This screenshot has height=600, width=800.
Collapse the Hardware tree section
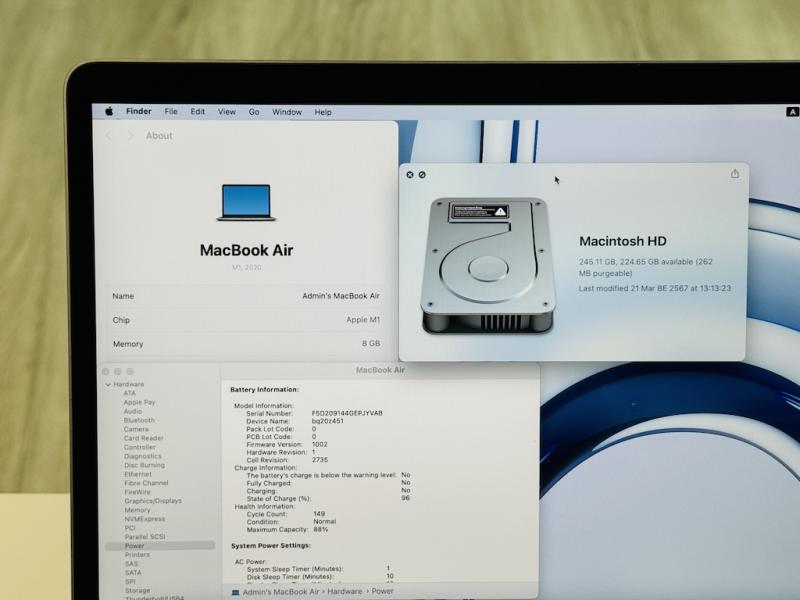point(108,384)
